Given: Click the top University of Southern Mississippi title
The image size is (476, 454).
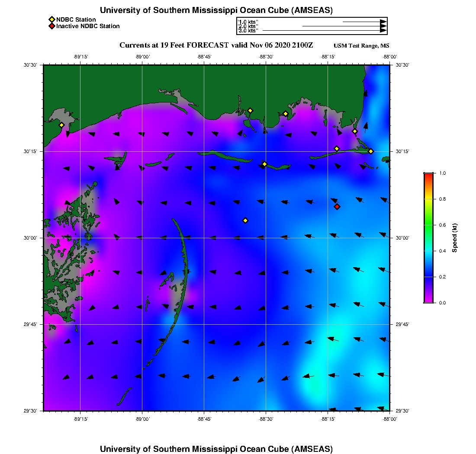Looking at the screenshot, I should pos(216,10).
